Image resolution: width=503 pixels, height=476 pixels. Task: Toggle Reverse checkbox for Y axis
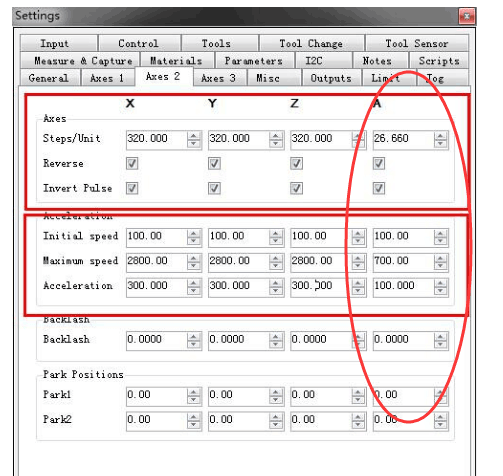coord(214,163)
